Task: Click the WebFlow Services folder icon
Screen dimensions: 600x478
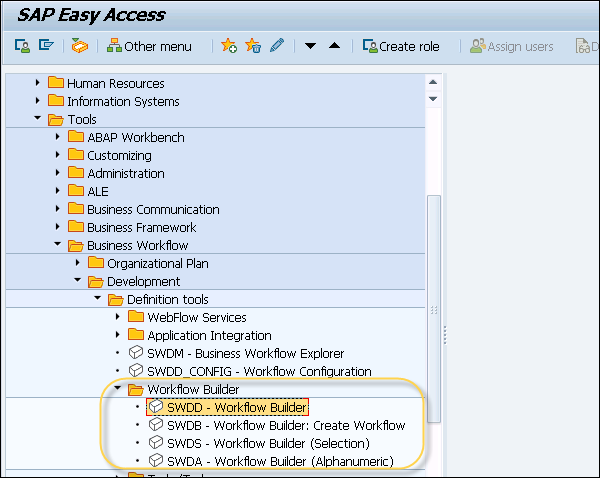Action: tap(136, 316)
